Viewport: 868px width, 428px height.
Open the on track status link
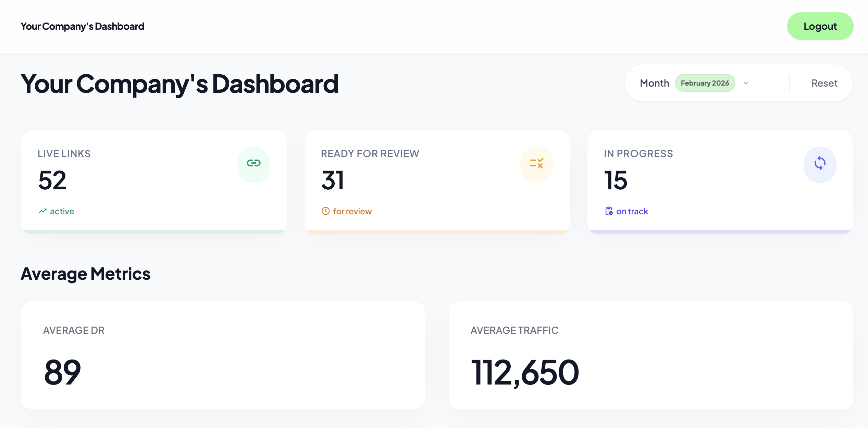(632, 211)
